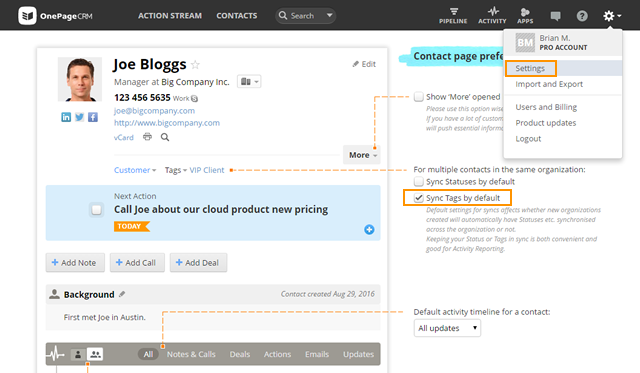
Task: Click Joe Bloggs profile photo
Action: tap(80, 79)
